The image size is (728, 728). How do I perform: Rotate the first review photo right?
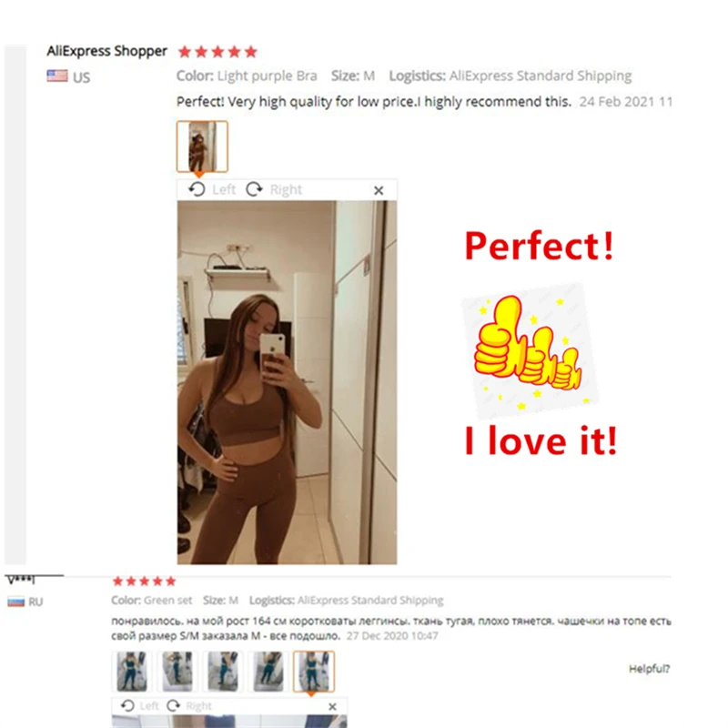point(274,189)
